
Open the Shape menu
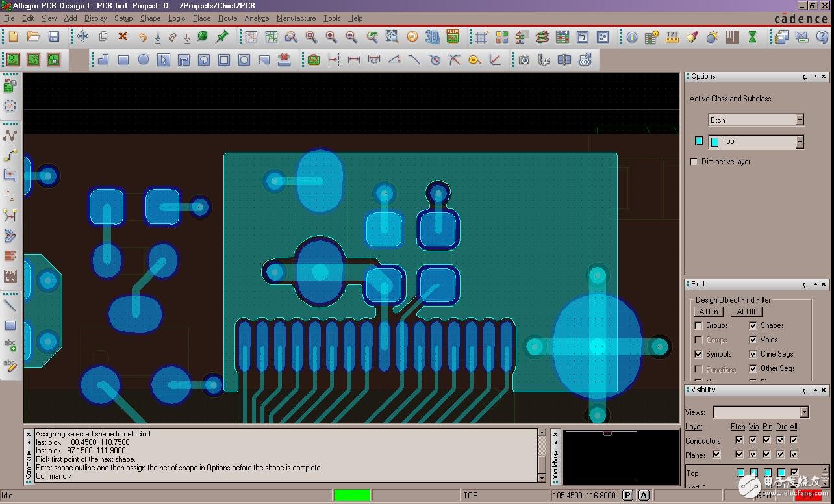pos(150,18)
